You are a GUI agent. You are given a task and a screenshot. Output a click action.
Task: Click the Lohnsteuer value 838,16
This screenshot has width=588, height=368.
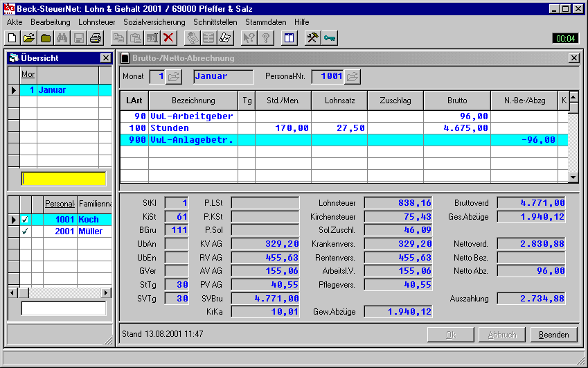coord(398,203)
